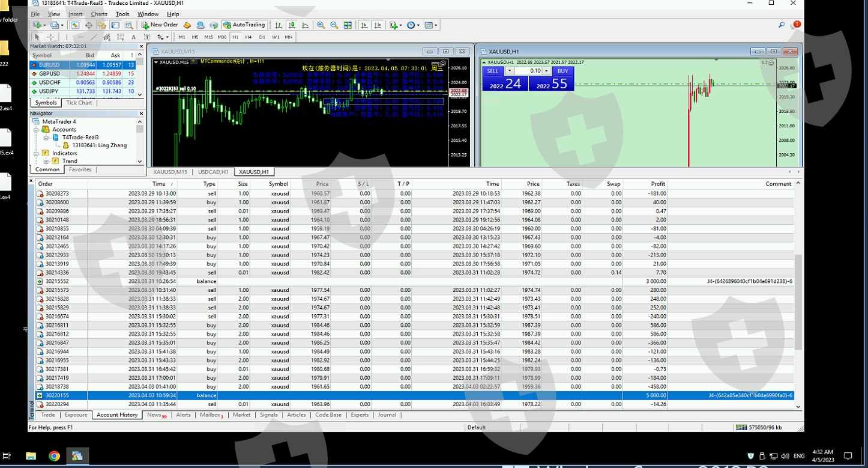Switch to M15 timeframe
Image resolution: width=868 pixels, height=468 pixels.
pos(208,37)
